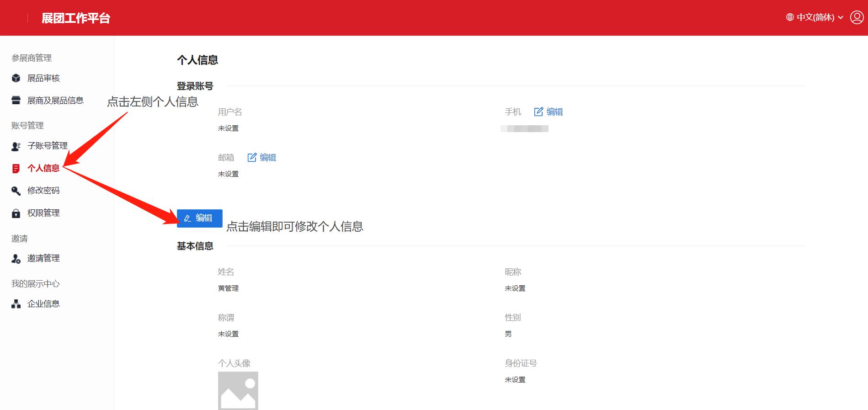
Task: Select 企业信息 under 我的展示中心
Action: [43, 304]
